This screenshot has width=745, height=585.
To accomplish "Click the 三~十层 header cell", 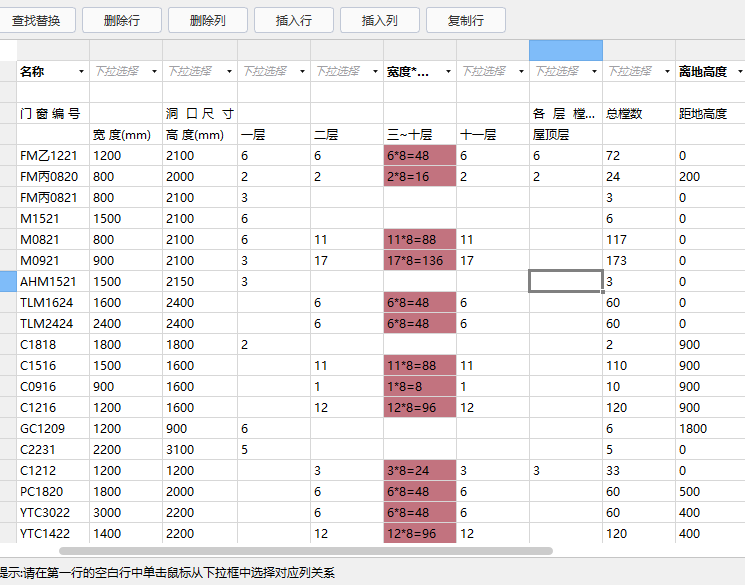I will [420, 134].
